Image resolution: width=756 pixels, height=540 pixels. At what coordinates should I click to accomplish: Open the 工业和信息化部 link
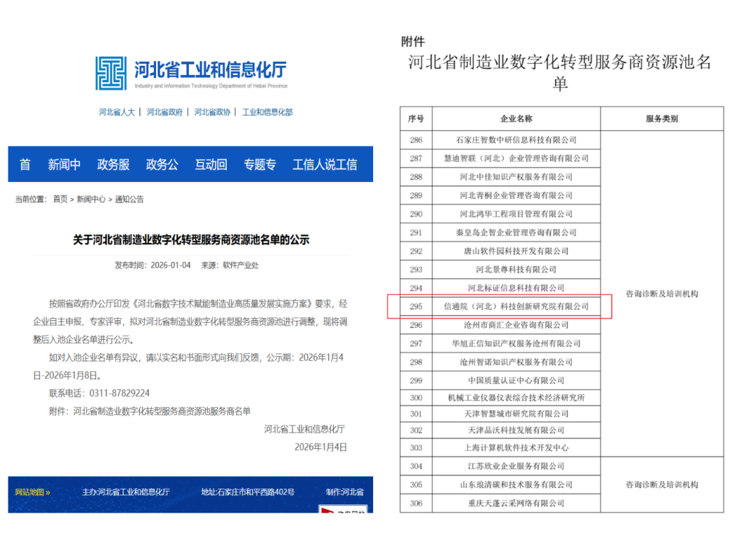[x=267, y=112]
